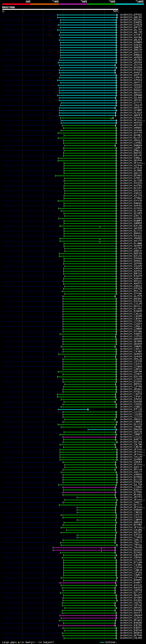
Task: Select the UniRef100_A4L795 label
Action: pos(131,32)
